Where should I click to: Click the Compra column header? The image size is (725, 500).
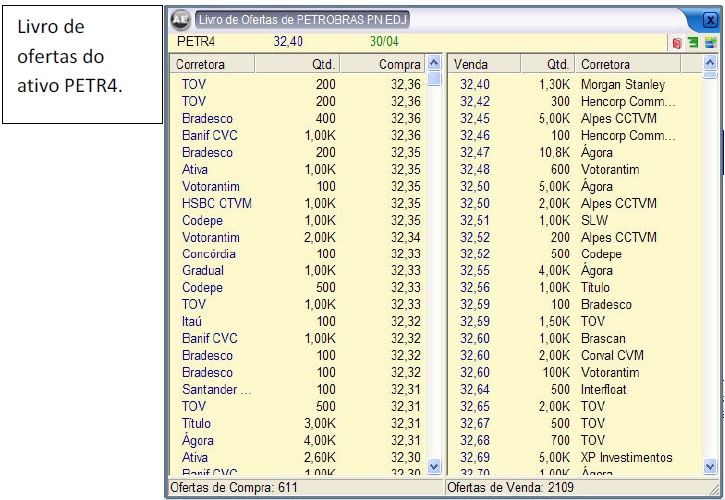tap(383, 64)
